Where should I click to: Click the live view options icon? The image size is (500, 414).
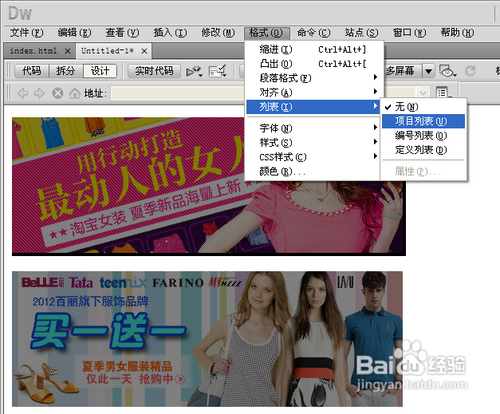[x=194, y=71]
